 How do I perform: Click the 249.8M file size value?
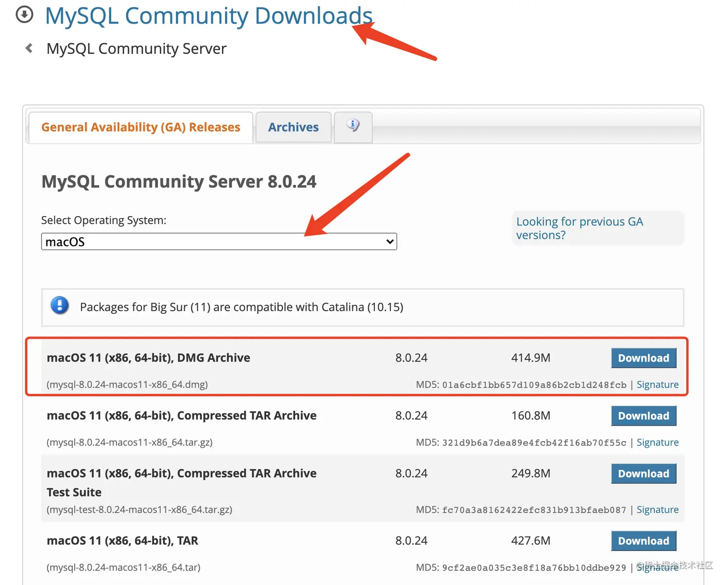(531, 473)
